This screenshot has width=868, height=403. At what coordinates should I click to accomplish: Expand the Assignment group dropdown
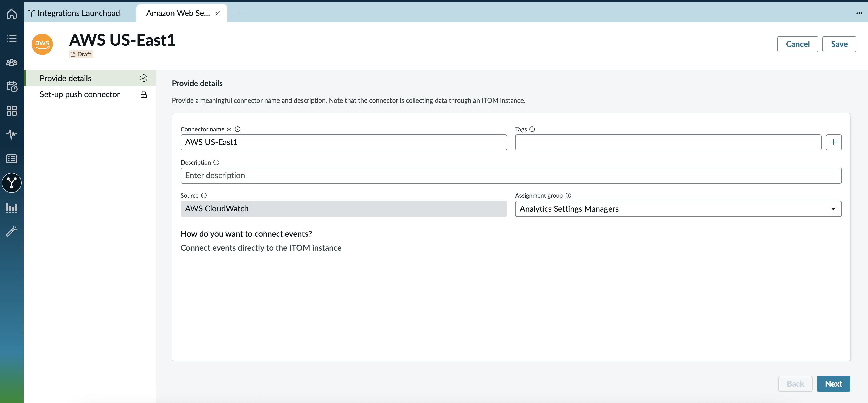tap(678, 209)
